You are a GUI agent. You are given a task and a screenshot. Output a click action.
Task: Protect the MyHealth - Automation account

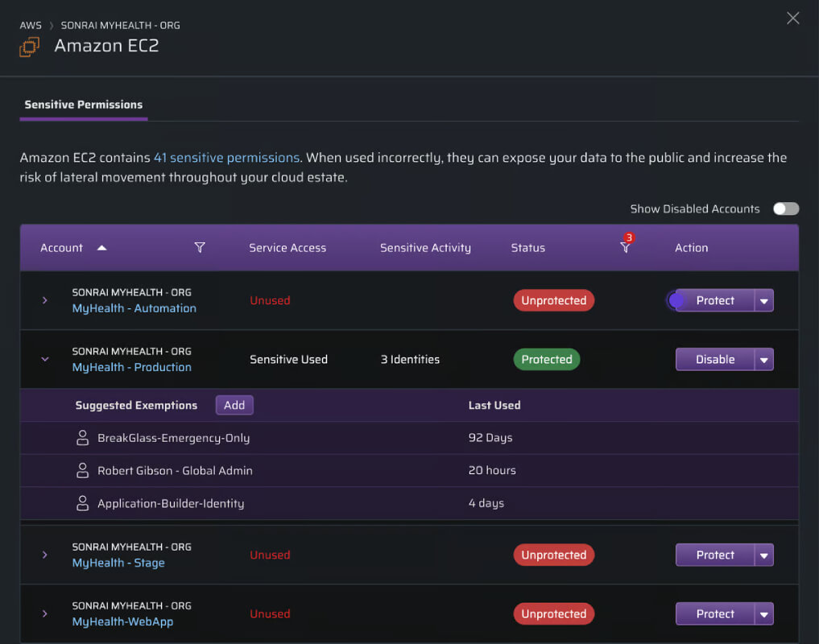[x=714, y=301]
